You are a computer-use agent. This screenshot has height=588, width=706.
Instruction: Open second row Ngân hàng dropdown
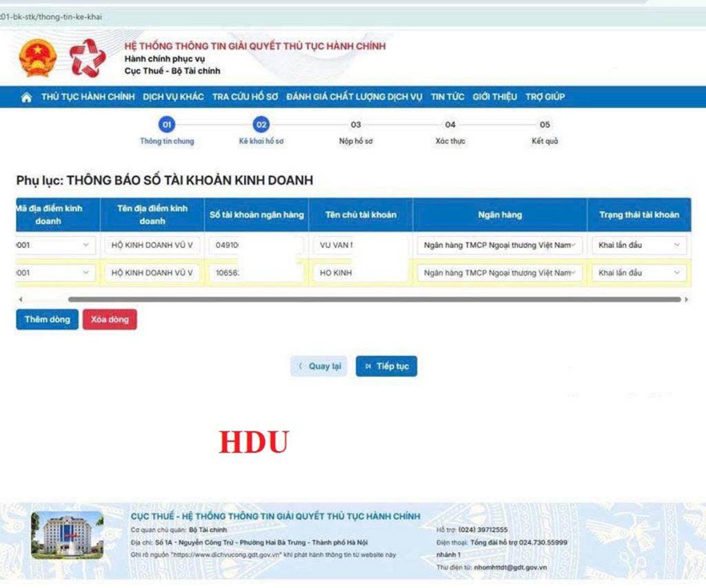coord(499,273)
